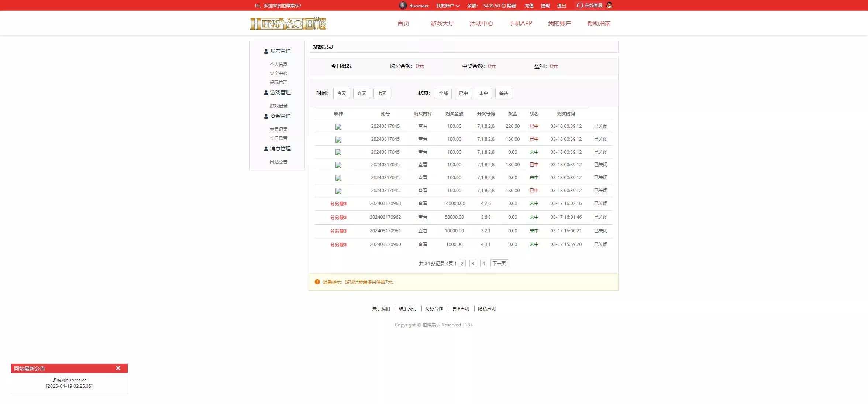Expand the 我的账户 dropdown in top bar
The height and width of the screenshot is (404, 868).
pos(448,6)
